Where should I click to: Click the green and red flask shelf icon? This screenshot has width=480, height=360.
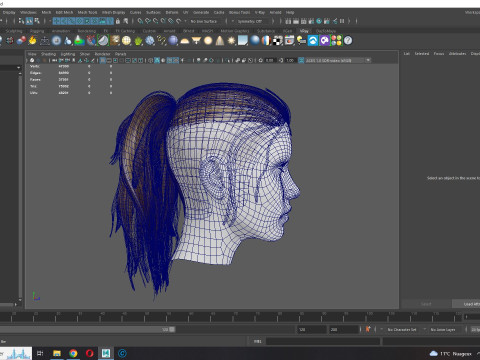[x=79, y=41]
